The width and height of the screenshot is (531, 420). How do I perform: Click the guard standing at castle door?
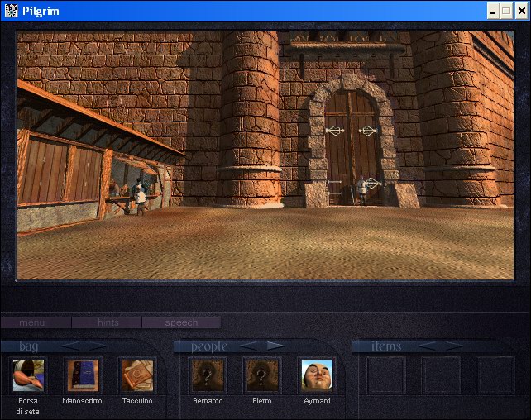coord(362,190)
